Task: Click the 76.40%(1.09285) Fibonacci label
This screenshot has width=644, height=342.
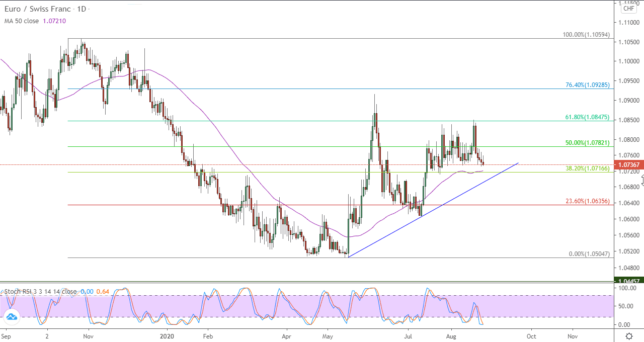Action: (588, 85)
